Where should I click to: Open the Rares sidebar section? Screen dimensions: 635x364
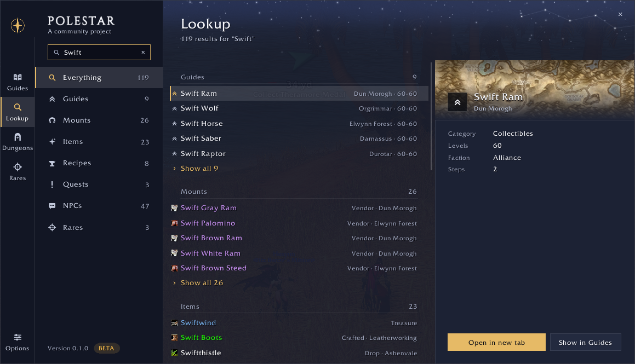(x=18, y=172)
